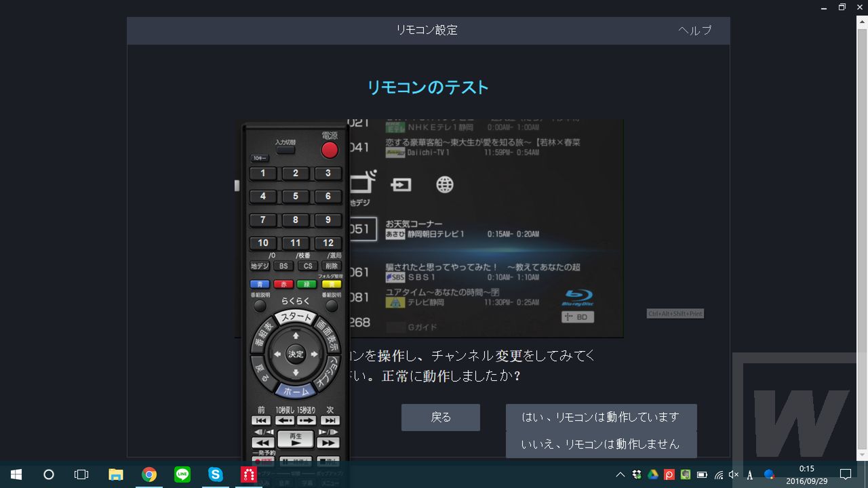The image size is (868, 488).
Task: Click the green 緑 color button
Action: (307, 284)
